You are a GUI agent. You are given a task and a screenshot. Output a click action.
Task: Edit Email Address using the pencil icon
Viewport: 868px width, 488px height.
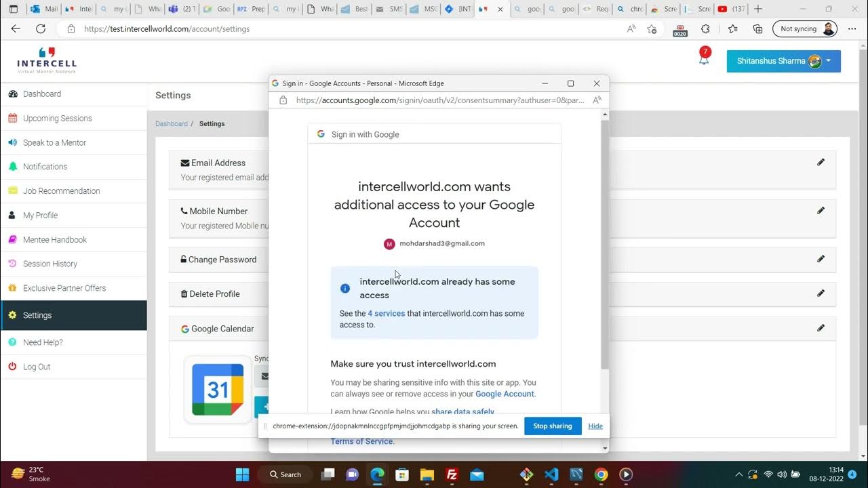[821, 162]
